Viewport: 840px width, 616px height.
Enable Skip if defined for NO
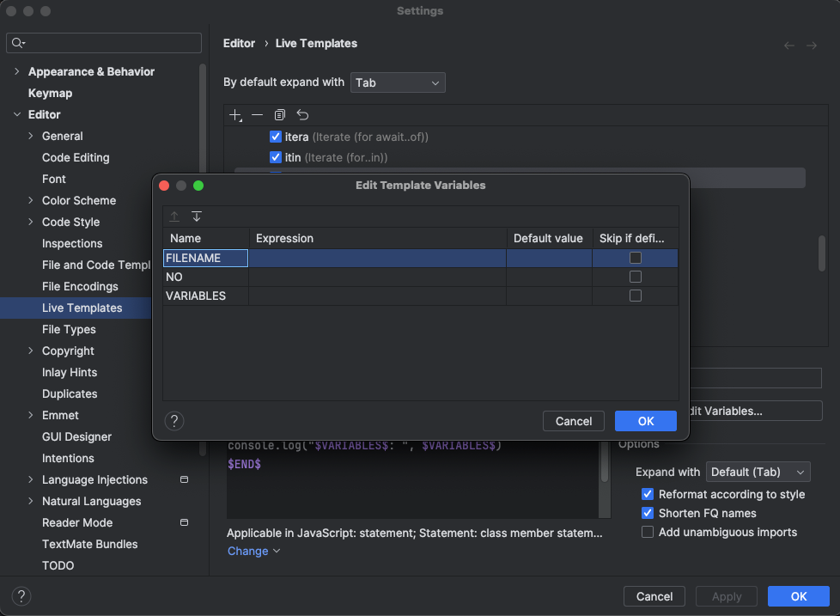pos(636,277)
